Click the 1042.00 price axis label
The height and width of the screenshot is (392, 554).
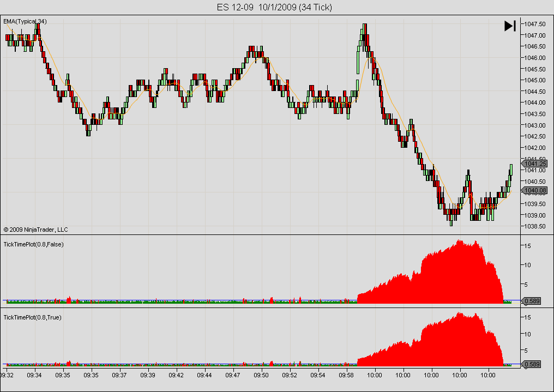(534, 148)
